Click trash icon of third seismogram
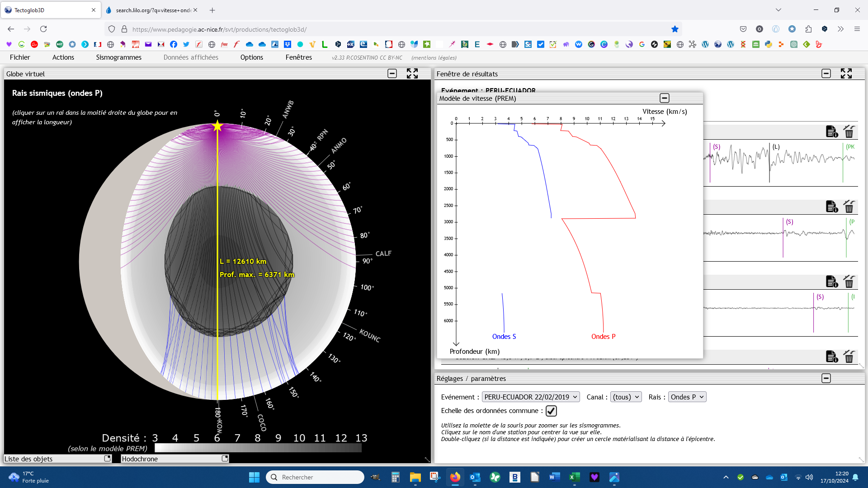Viewport: 868px width, 488px height. tap(849, 282)
